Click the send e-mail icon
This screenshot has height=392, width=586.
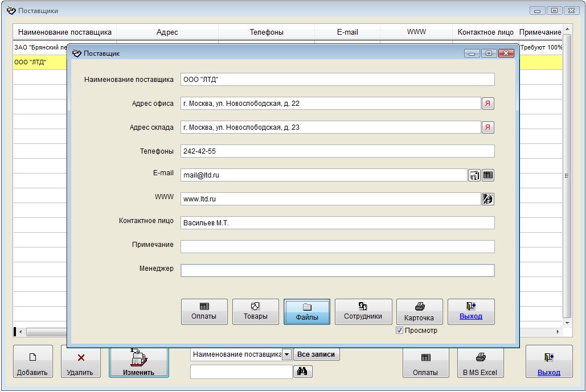click(x=474, y=175)
